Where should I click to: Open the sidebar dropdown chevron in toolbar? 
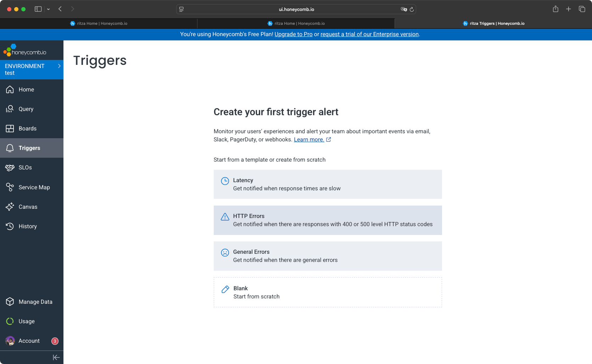48,9
